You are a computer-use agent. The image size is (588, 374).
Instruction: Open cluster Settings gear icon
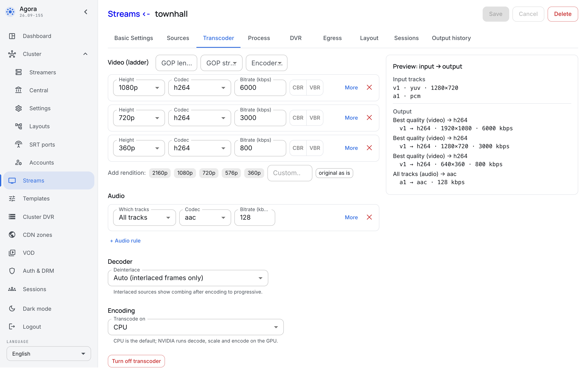(19, 108)
